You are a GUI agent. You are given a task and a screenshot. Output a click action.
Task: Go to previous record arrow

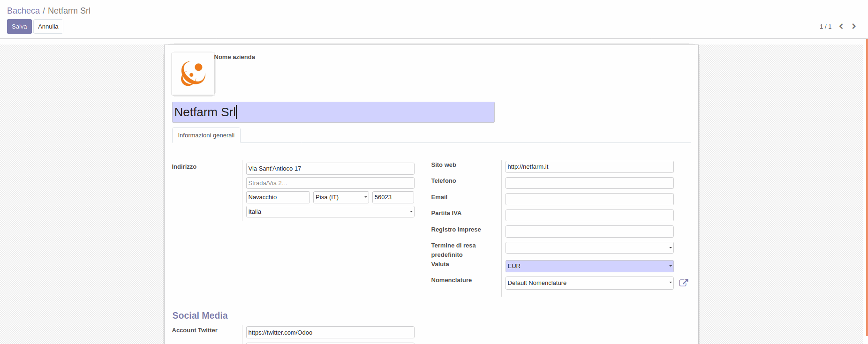click(841, 26)
